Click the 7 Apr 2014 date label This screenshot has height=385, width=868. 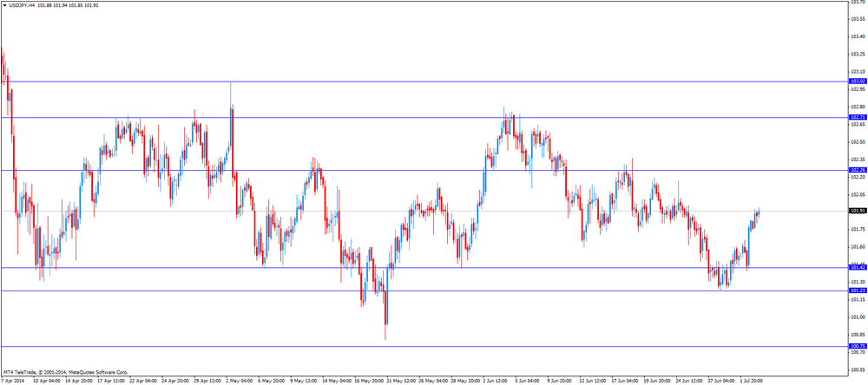13,382
